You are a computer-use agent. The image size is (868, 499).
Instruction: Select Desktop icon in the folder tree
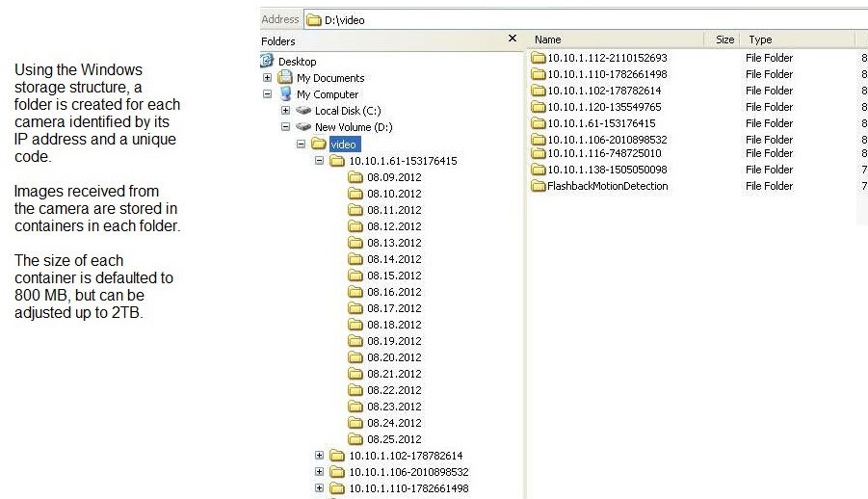267,61
